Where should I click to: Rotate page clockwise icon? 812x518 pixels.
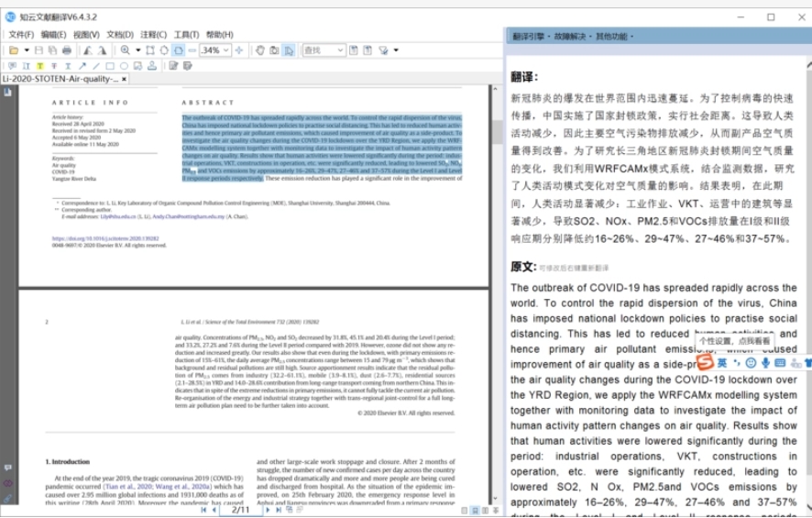(x=102, y=50)
